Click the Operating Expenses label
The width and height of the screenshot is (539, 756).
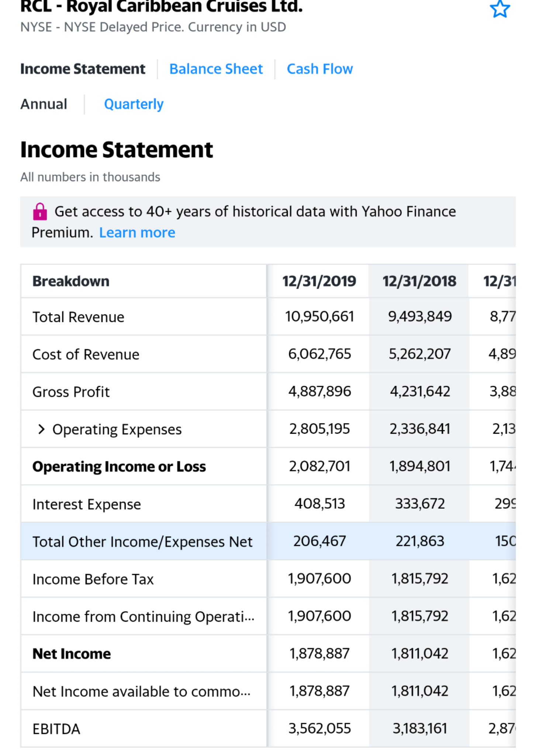click(117, 430)
